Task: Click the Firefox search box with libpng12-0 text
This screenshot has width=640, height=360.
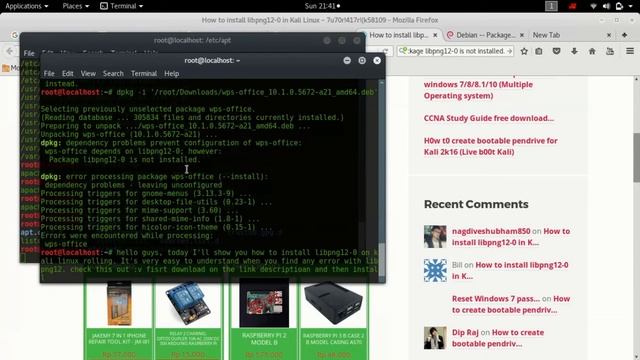Action: click(455, 51)
